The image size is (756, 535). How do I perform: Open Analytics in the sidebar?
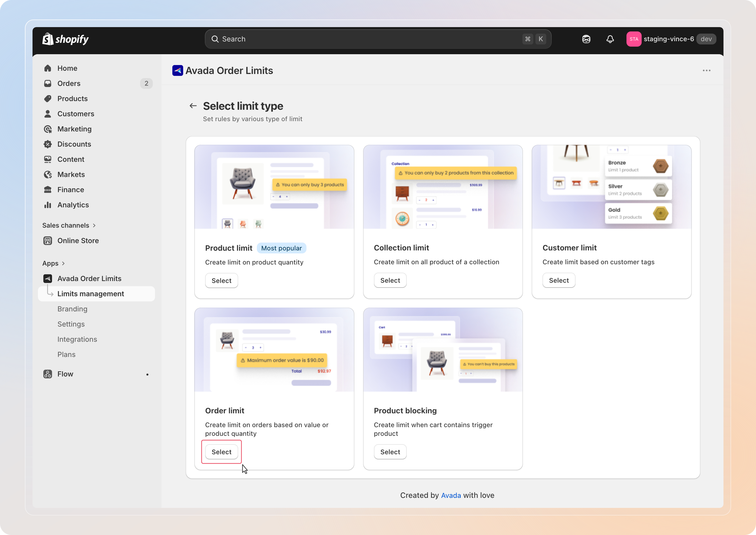[x=96, y=204]
